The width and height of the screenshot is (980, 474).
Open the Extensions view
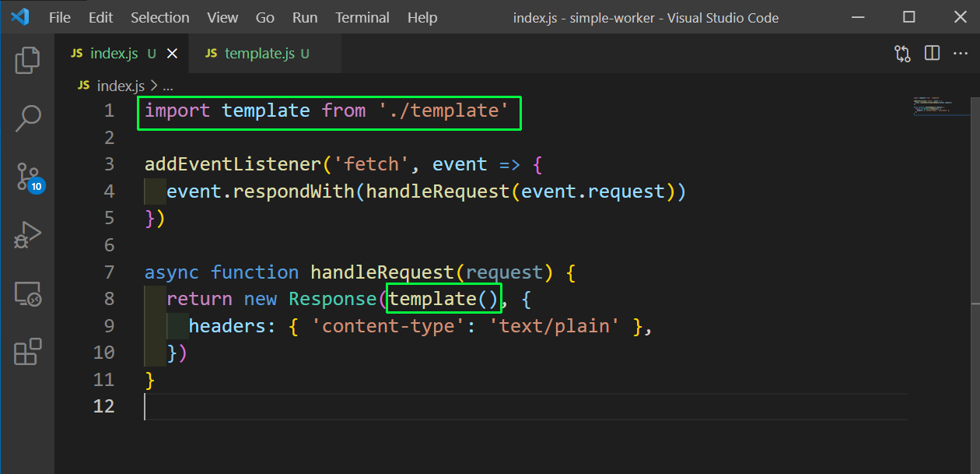(x=27, y=352)
